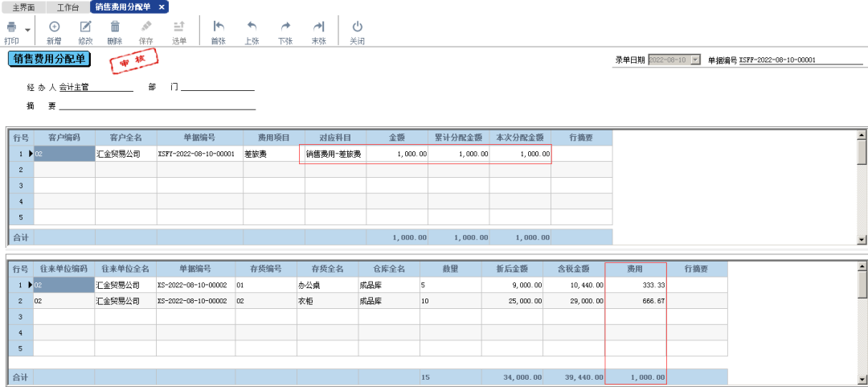The width and height of the screenshot is (868, 387).
Task: Go to previous record with 上张
Action: coord(251,27)
